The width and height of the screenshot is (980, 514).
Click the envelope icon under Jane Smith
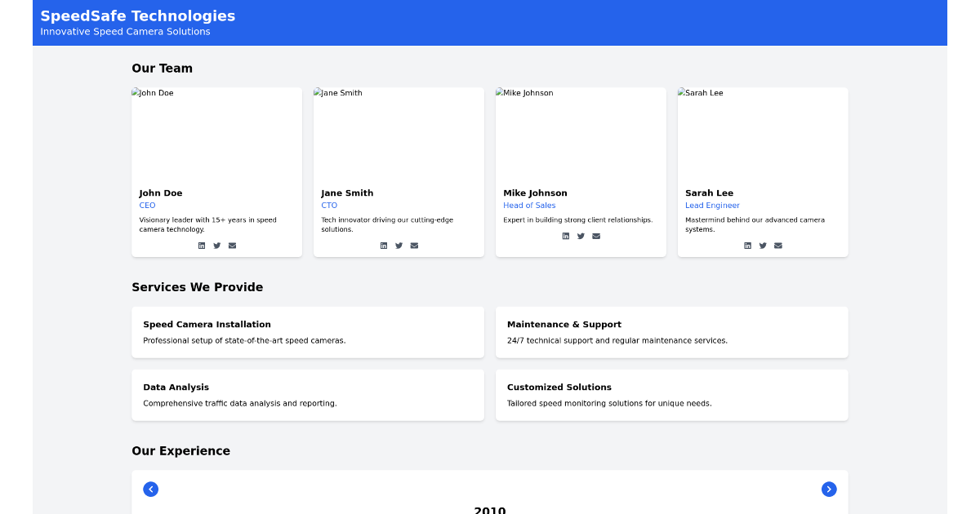tap(414, 245)
